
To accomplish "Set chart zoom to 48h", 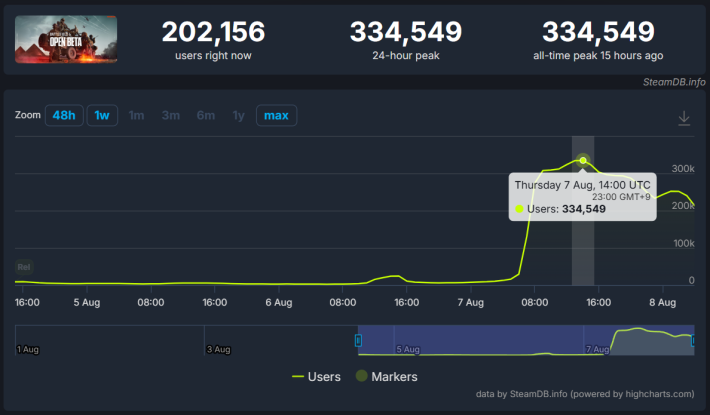I will (64, 116).
